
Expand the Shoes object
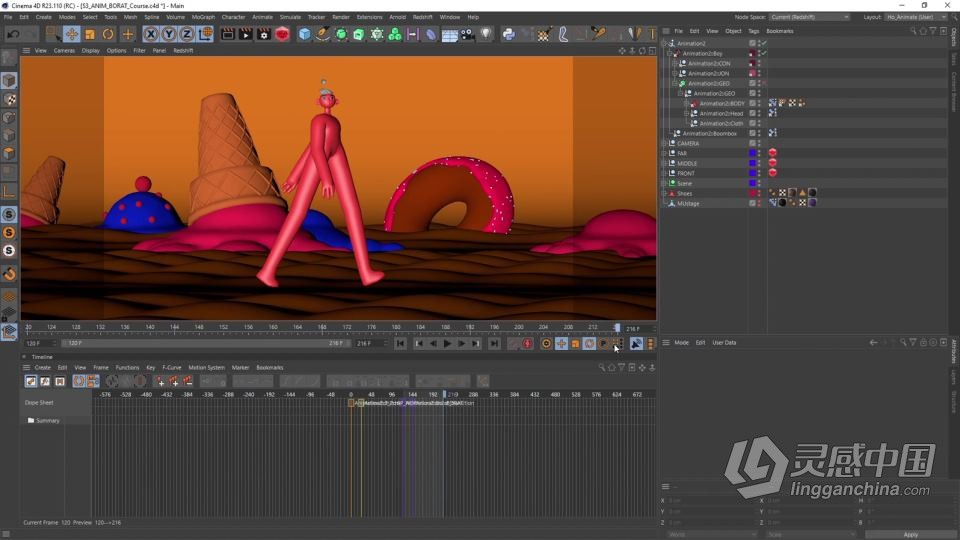[664, 193]
